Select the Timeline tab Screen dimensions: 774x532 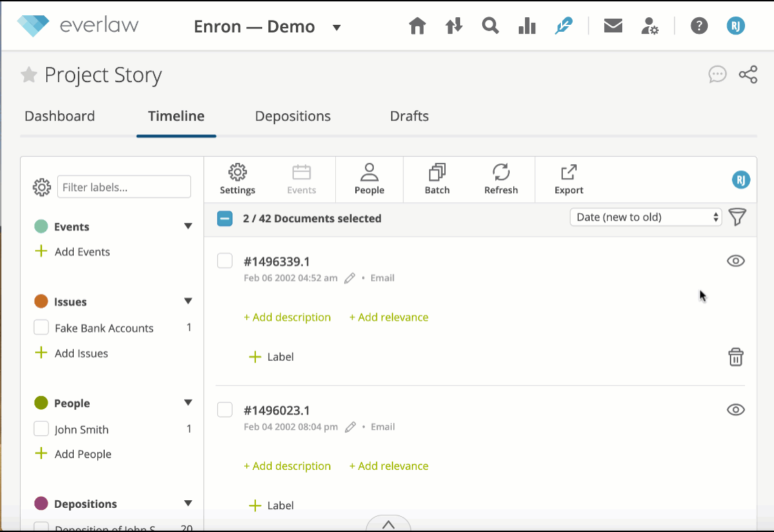[176, 116]
